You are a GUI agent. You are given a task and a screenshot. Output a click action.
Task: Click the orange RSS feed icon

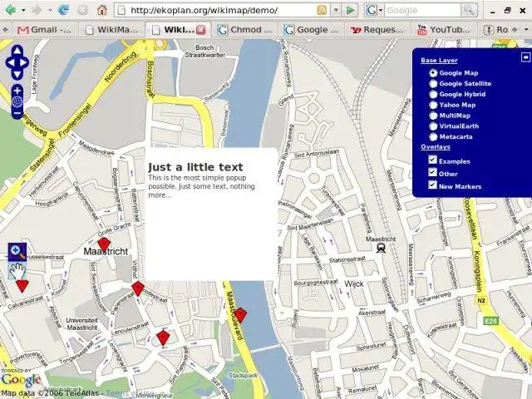(x=322, y=10)
